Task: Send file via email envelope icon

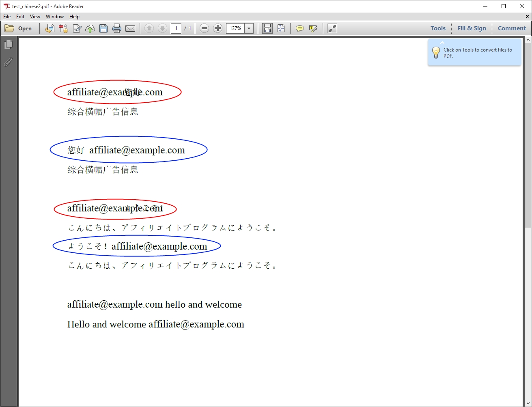Action: click(130, 28)
